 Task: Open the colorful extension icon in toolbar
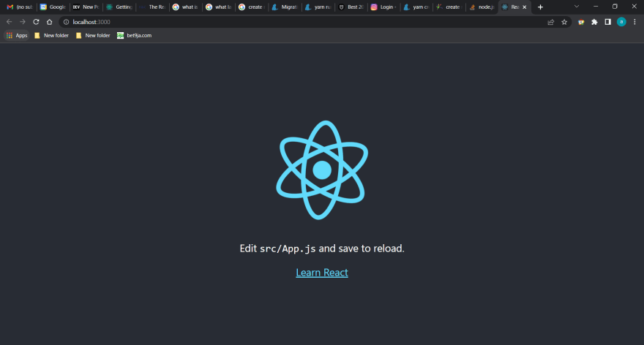click(581, 22)
